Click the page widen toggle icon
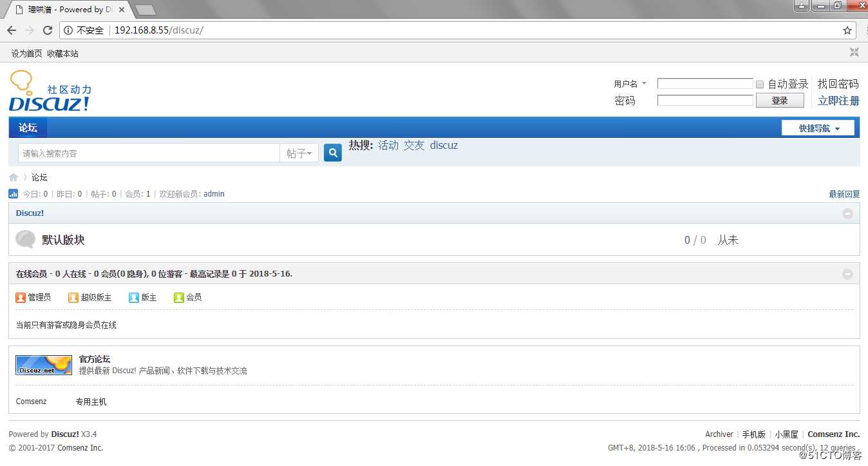The height and width of the screenshot is (466, 868). pyautogui.click(x=854, y=53)
